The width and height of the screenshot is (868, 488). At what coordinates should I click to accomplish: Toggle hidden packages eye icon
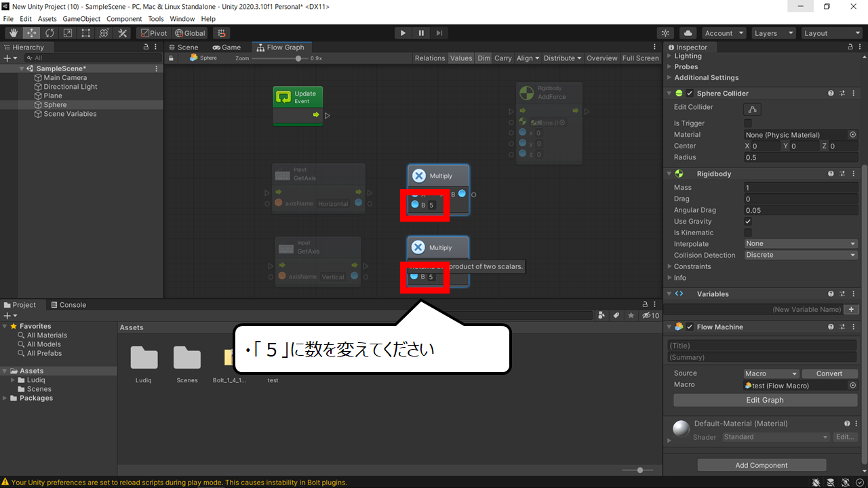(x=650, y=316)
